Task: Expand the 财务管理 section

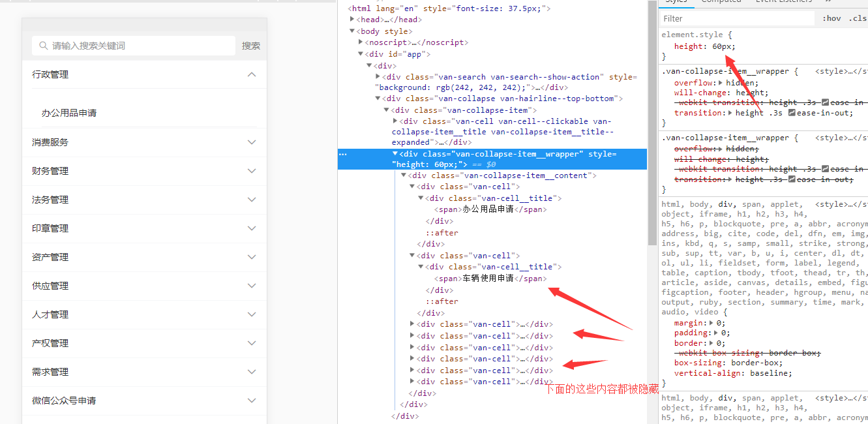Action: click(144, 171)
